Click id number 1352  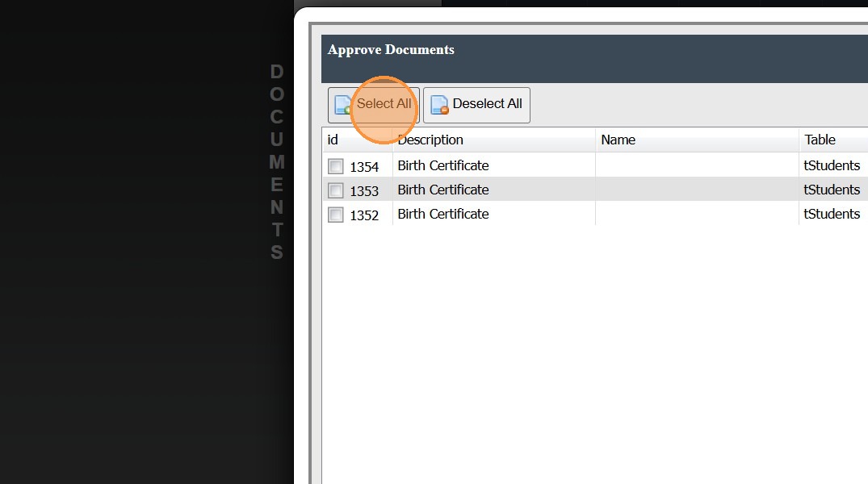coord(364,215)
